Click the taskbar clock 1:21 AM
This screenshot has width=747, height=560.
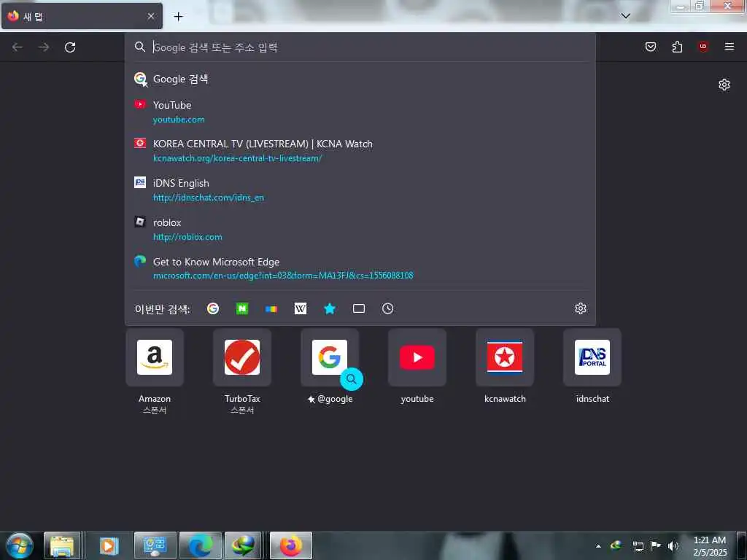[710, 540]
